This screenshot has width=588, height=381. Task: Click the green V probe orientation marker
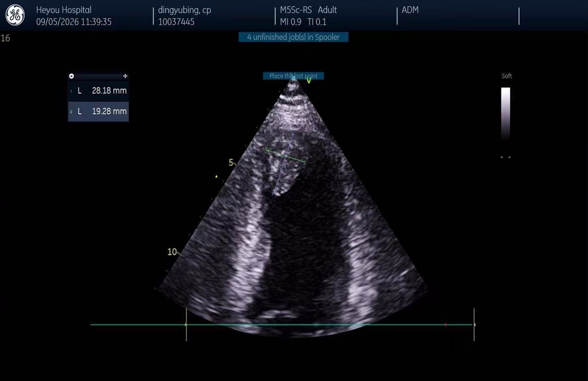(309, 80)
